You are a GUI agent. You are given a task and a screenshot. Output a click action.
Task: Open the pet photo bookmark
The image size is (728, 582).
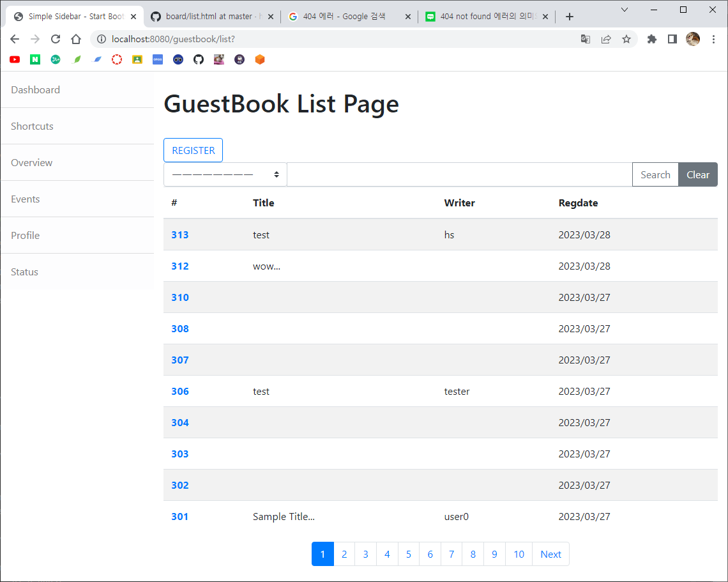tap(219, 59)
